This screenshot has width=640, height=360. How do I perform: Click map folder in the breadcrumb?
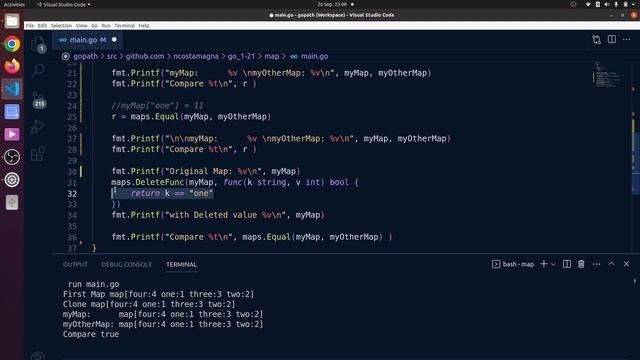(271, 56)
